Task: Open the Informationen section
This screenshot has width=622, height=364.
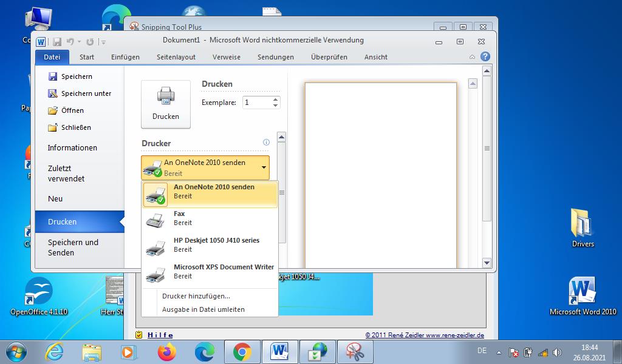Action: click(73, 148)
